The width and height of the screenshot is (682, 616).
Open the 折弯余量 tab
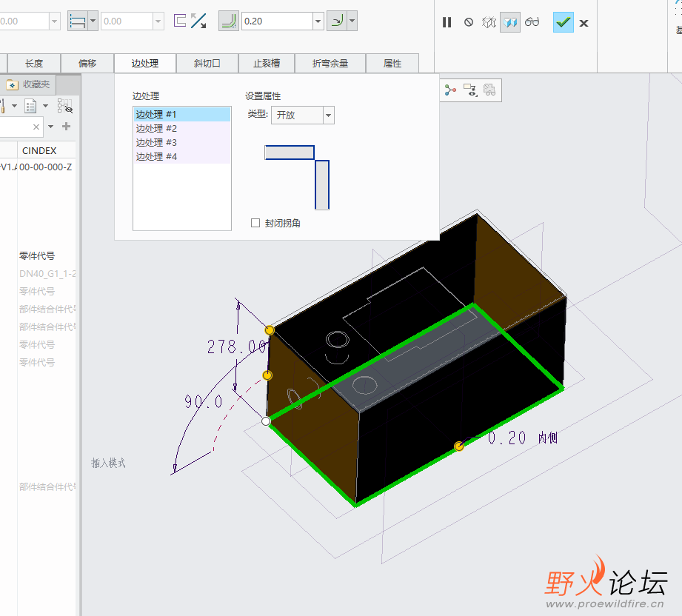(x=330, y=64)
